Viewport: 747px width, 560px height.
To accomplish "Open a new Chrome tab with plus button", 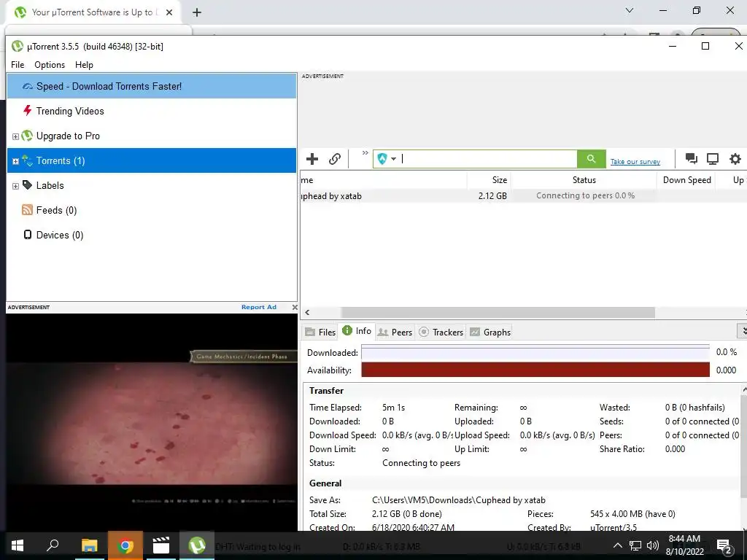I will tap(197, 12).
